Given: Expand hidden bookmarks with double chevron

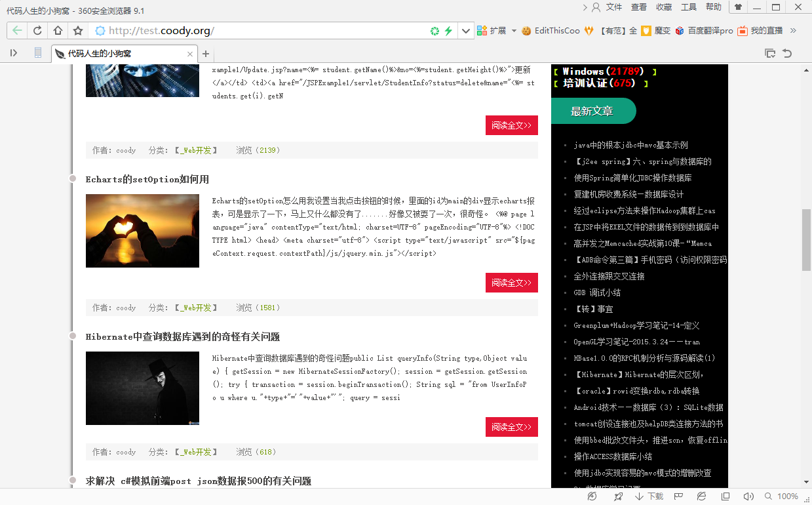Looking at the screenshot, I should point(793,31).
